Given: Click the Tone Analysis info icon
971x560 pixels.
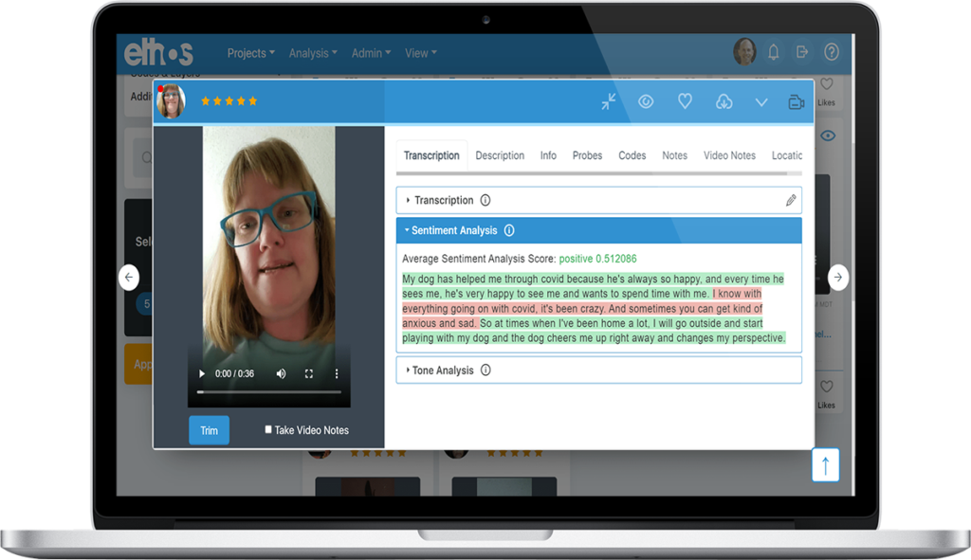Looking at the screenshot, I should [x=485, y=370].
